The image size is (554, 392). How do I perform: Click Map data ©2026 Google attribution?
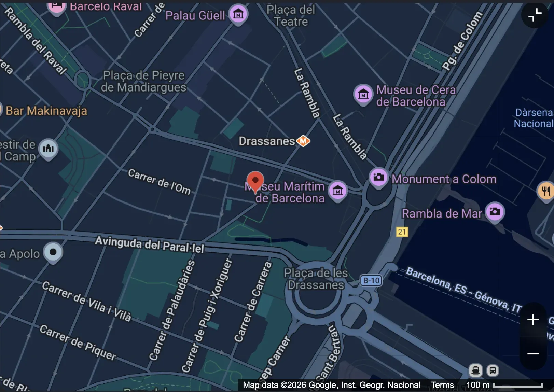point(332,385)
